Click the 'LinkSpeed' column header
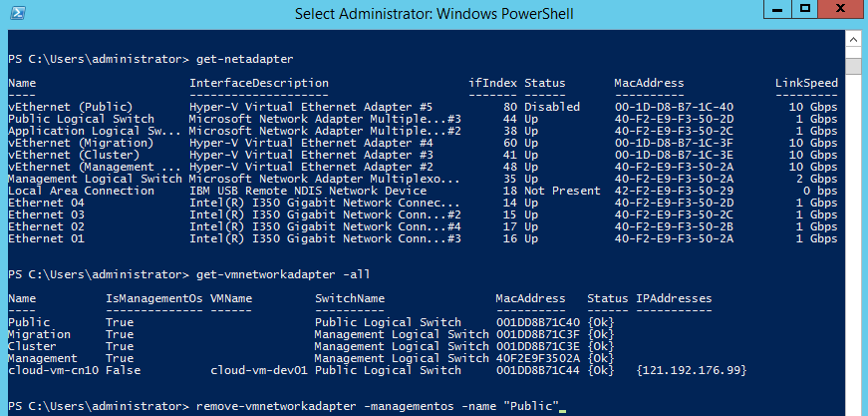 coord(806,83)
